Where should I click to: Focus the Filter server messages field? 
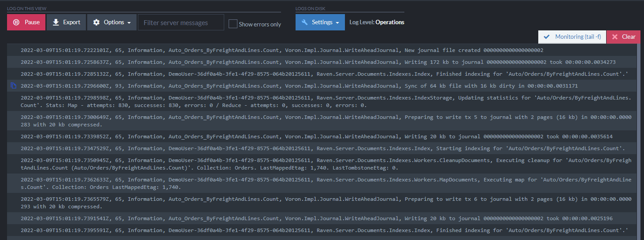[x=181, y=22]
